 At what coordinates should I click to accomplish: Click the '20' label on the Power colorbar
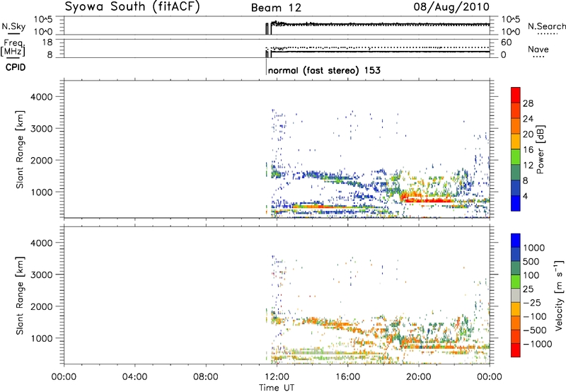[528, 134]
